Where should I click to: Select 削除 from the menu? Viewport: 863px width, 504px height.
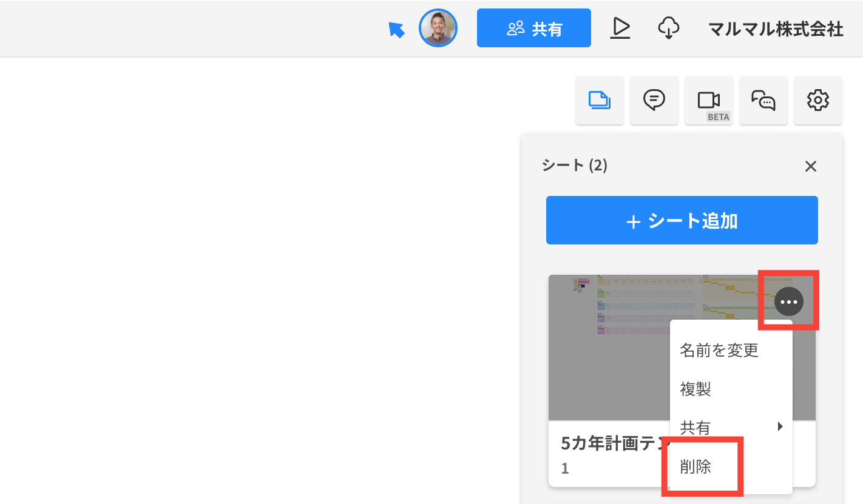click(731, 466)
